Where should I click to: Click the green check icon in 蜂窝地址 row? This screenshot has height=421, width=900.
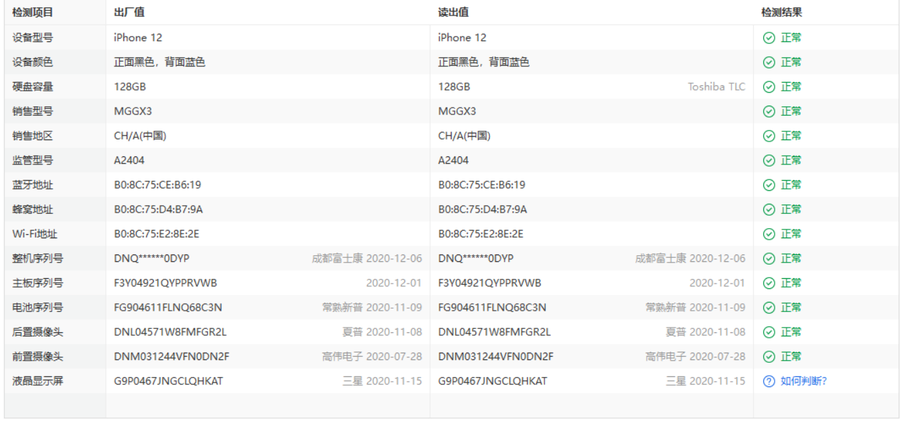click(x=769, y=210)
